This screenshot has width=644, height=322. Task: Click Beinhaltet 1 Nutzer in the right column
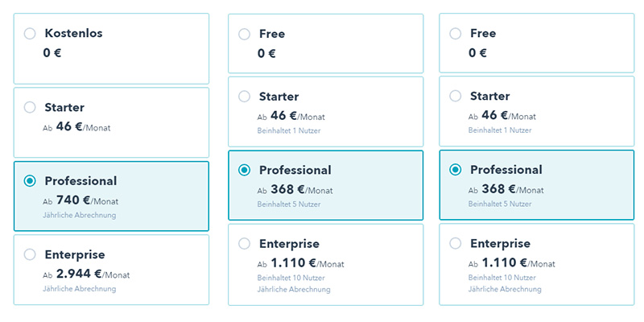click(500, 130)
